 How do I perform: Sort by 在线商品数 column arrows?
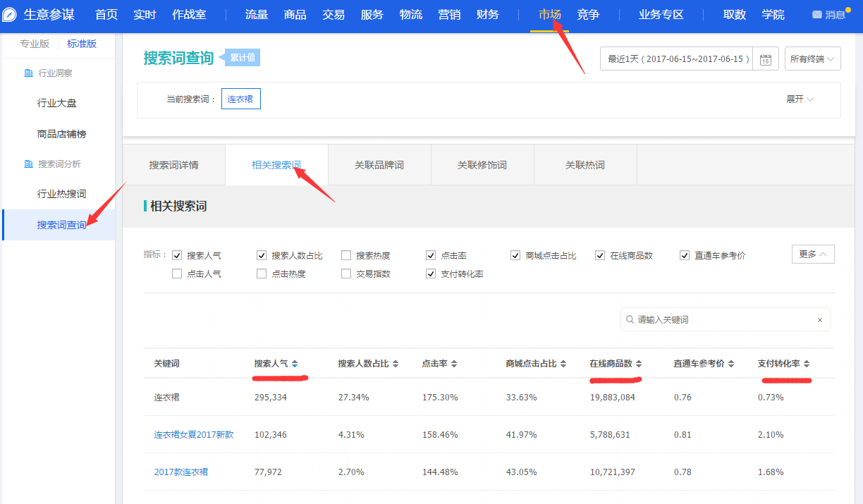(639, 364)
